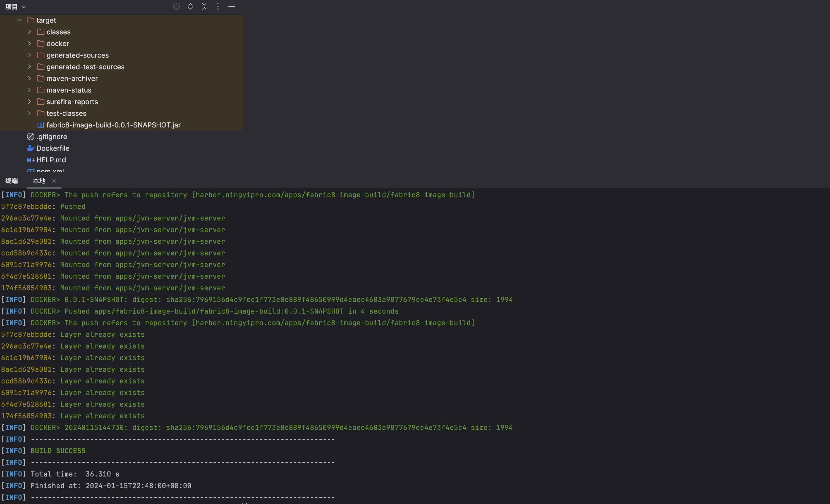Select the maven-archiver folder
Viewport: 830px width, 504px height.
tap(72, 79)
